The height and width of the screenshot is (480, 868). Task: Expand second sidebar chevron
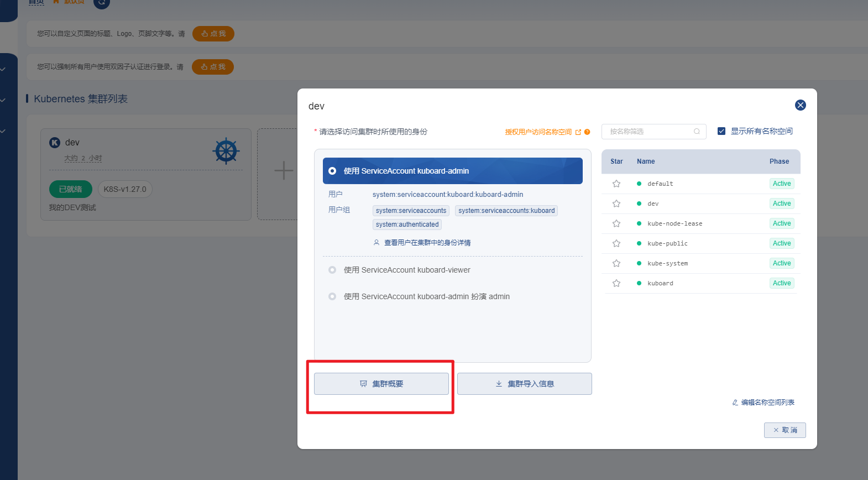(3, 100)
